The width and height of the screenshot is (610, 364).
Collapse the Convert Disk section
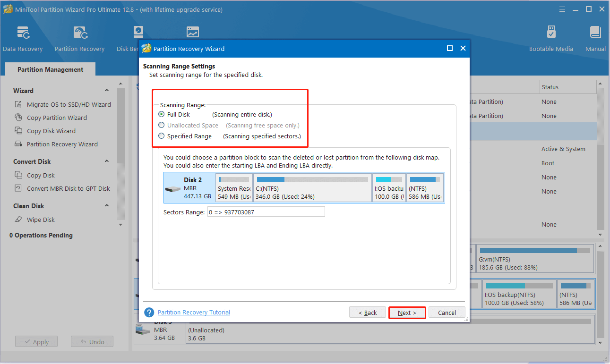point(107,161)
